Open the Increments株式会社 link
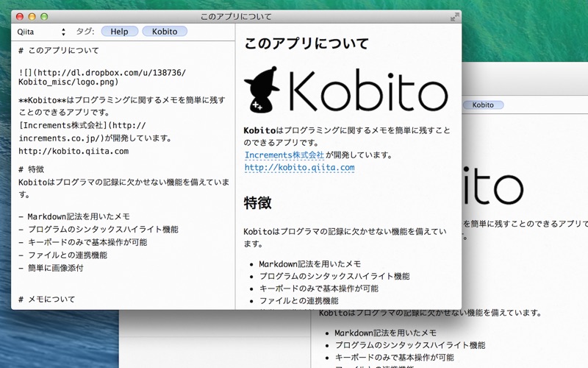Image resolution: width=588 pixels, height=368 pixels. (x=284, y=155)
